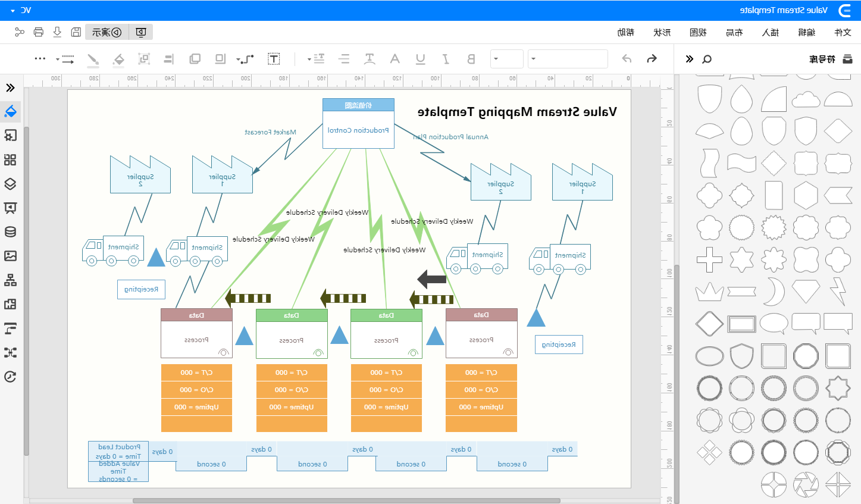Viewport: 861px width, 504px height.
Task: Click the export download icon
Action: tap(57, 32)
